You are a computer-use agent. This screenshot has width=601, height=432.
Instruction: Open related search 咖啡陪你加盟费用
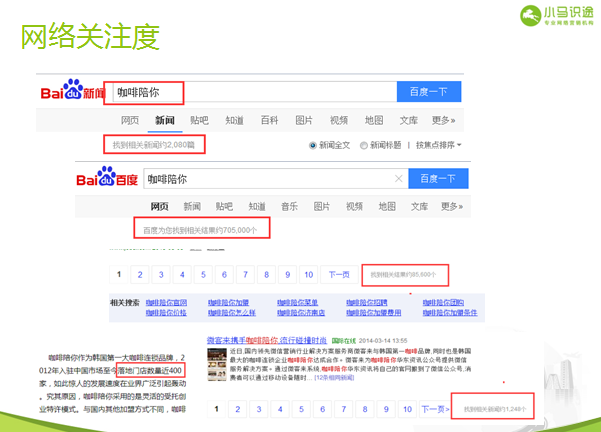(374, 313)
